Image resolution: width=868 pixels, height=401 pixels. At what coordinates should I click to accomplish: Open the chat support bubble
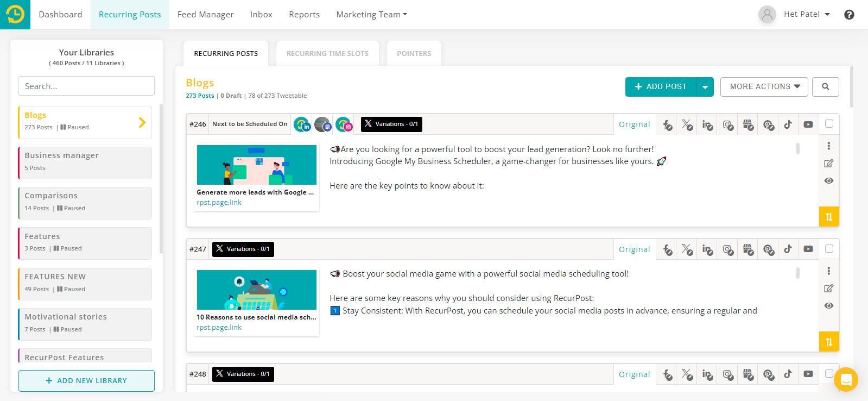(x=846, y=380)
